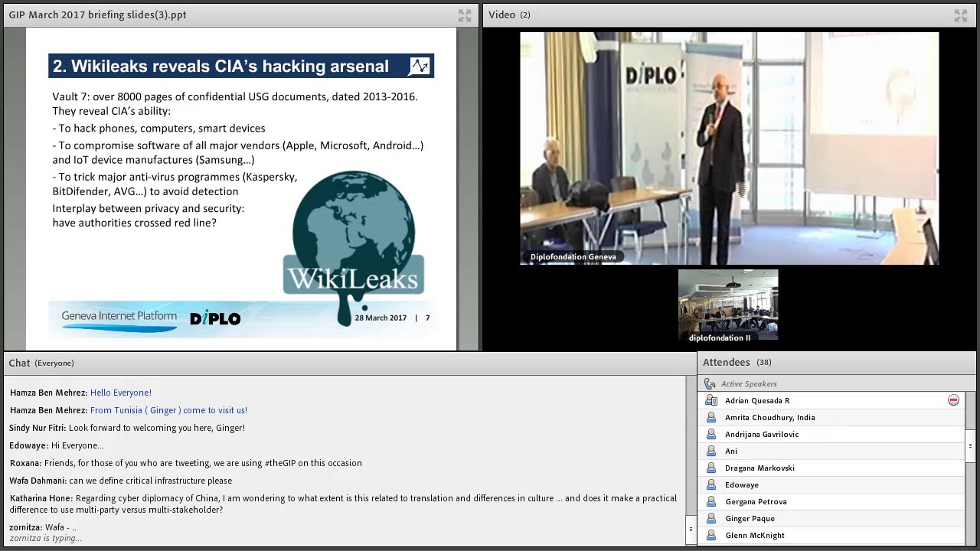Viewport: 980px width, 551px height.
Task: Click the avatar icon next to Edowaye attendee
Action: 711,484
